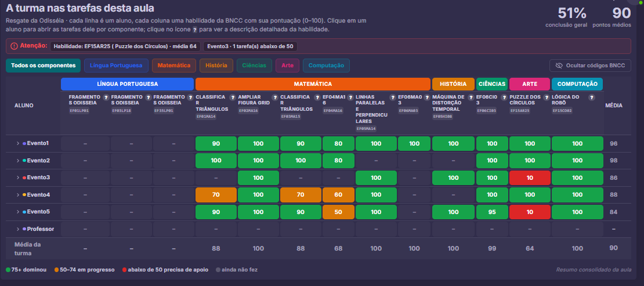The width and height of the screenshot is (644, 286).
Task: Filter by Ciências component
Action: click(x=254, y=66)
